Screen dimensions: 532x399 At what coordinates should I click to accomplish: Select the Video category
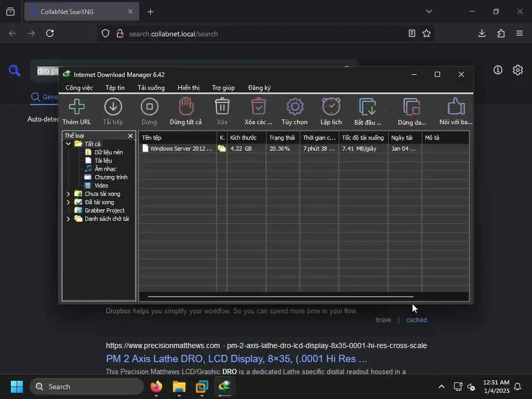[x=101, y=185]
